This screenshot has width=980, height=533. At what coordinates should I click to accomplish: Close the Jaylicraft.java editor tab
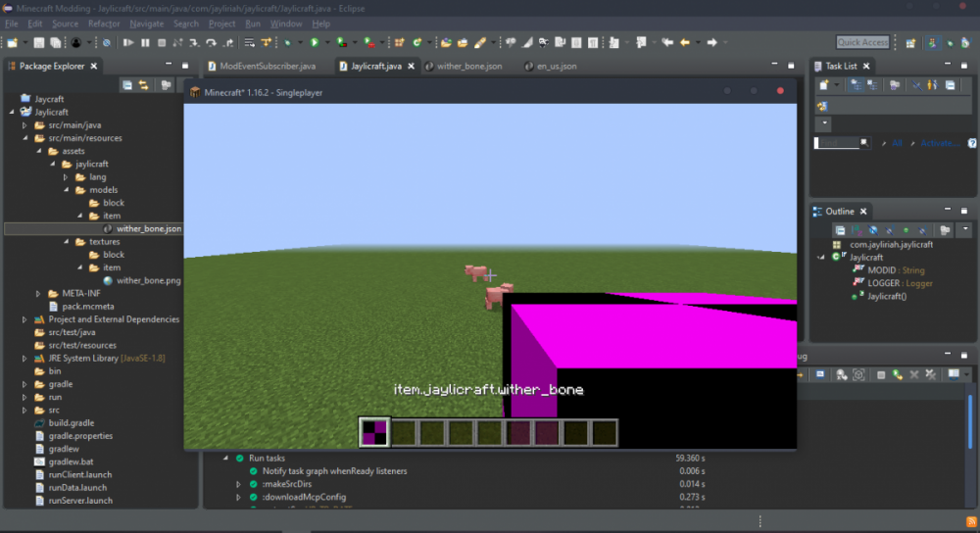pyautogui.click(x=411, y=66)
